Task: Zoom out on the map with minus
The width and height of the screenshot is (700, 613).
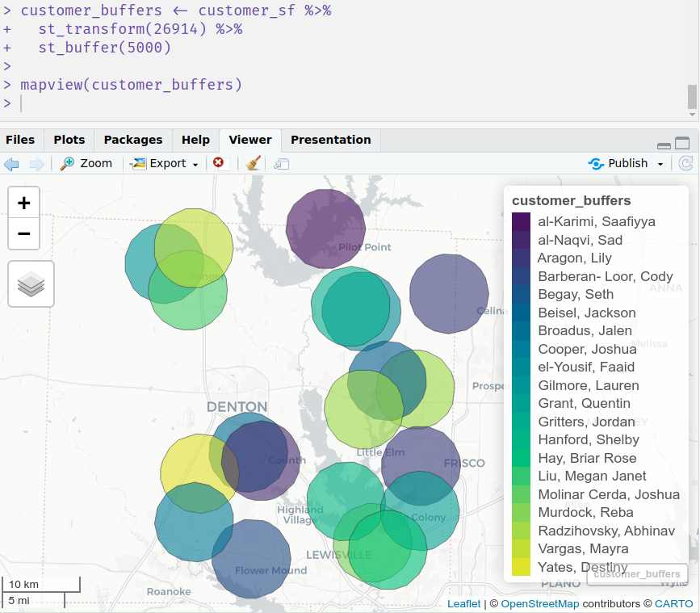Action: (x=24, y=233)
